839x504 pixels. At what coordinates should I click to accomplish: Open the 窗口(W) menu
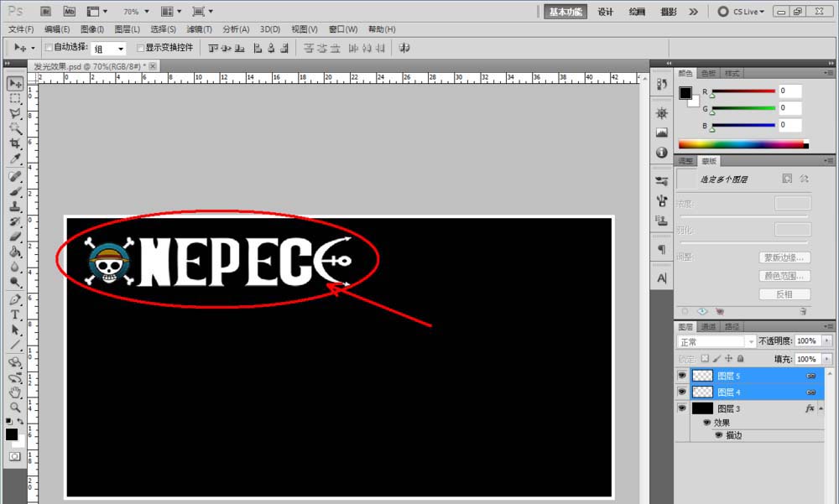343,29
